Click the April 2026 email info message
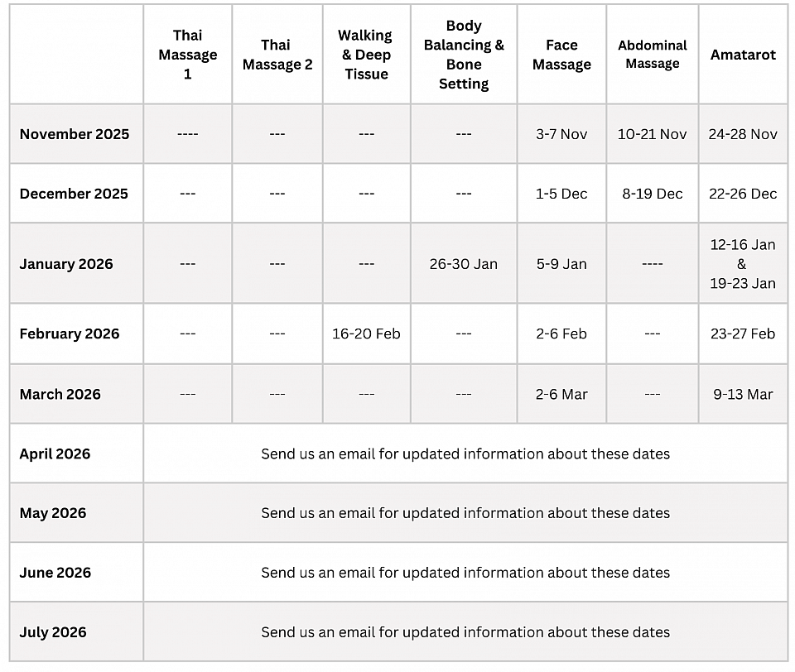 pyautogui.click(x=465, y=454)
